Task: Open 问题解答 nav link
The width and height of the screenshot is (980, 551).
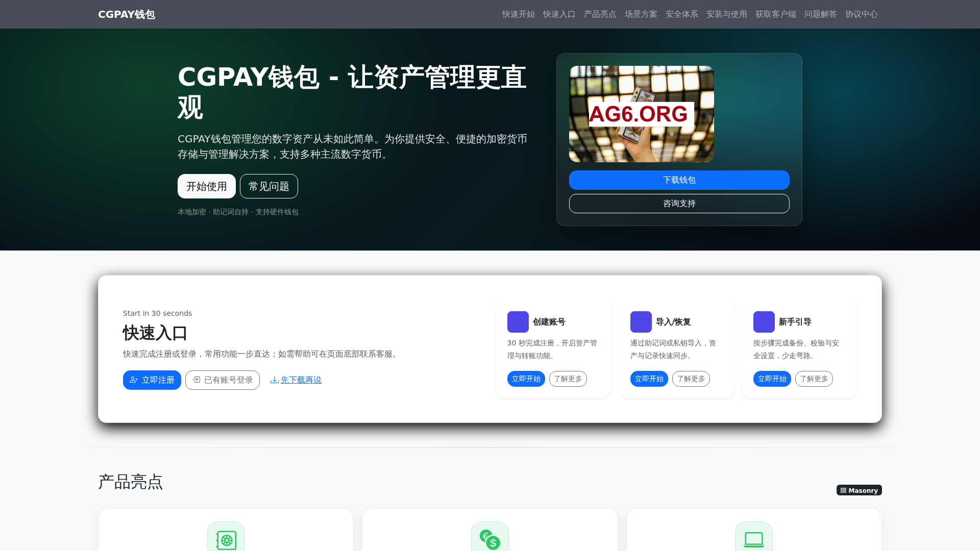Action: coord(820,14)
